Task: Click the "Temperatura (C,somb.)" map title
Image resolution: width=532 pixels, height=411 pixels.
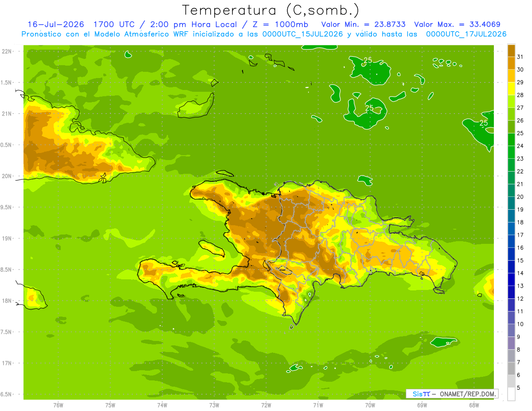Action: pos(270,10)
